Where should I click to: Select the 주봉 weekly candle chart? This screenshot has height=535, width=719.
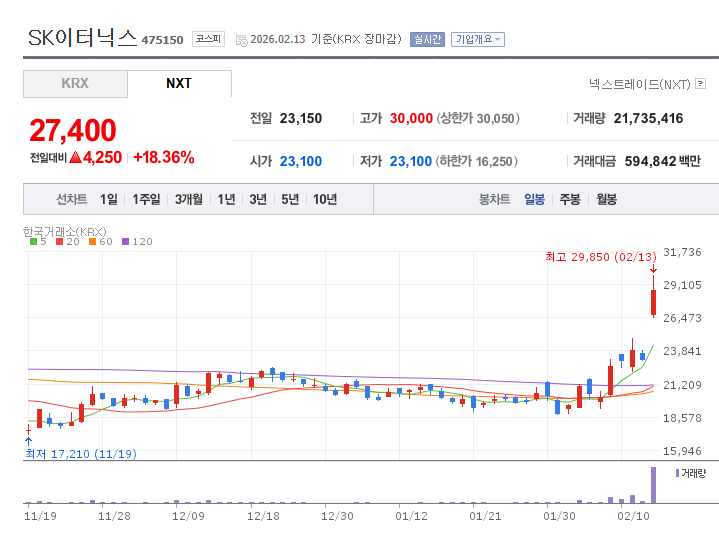(x=570, y=199)
